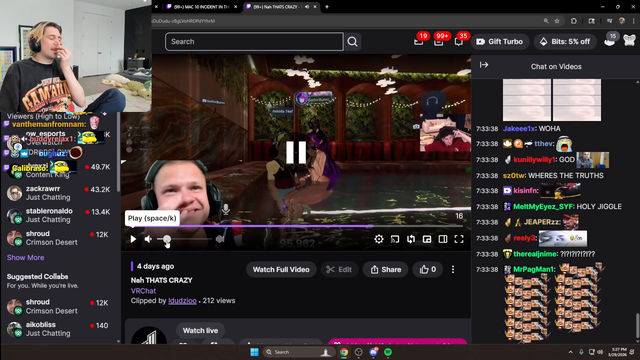Open a new browser tab

coord(327,7)
